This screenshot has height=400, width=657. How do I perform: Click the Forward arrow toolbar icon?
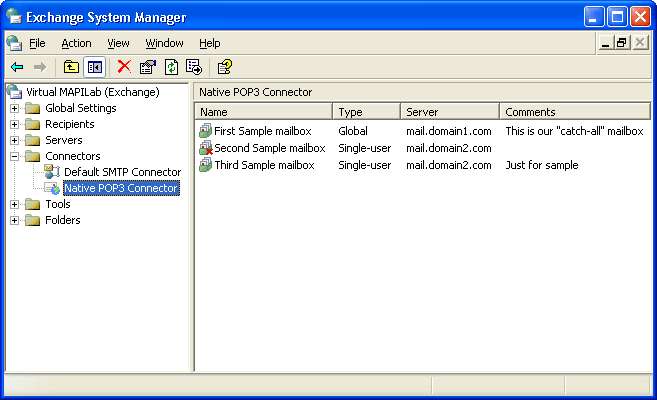pos(40,67)
